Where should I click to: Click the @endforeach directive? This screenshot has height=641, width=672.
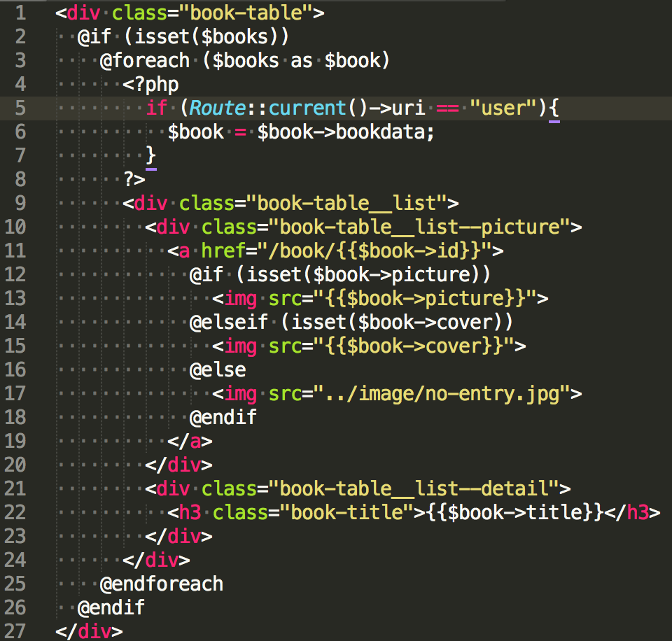[x=162, y=584]
